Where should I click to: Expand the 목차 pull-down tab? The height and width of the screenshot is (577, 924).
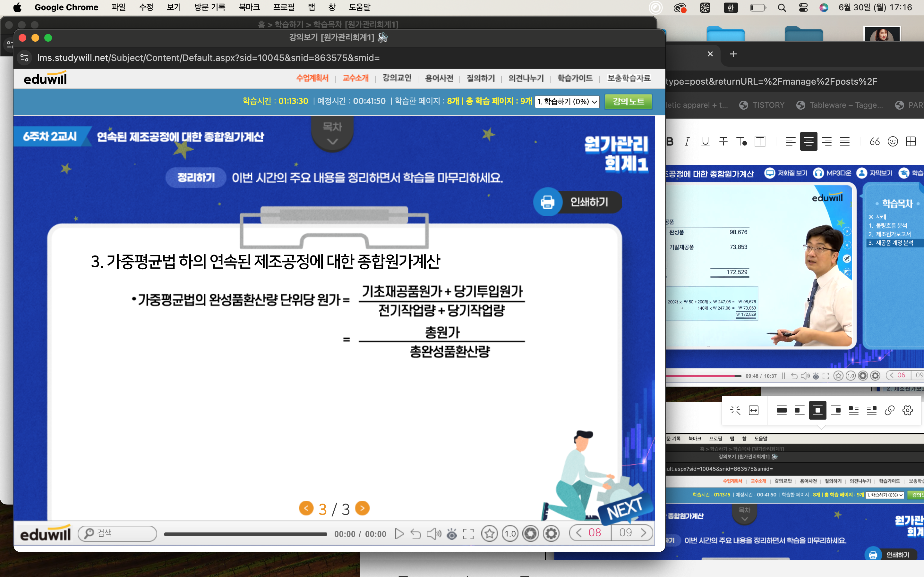tap(332, 134)
